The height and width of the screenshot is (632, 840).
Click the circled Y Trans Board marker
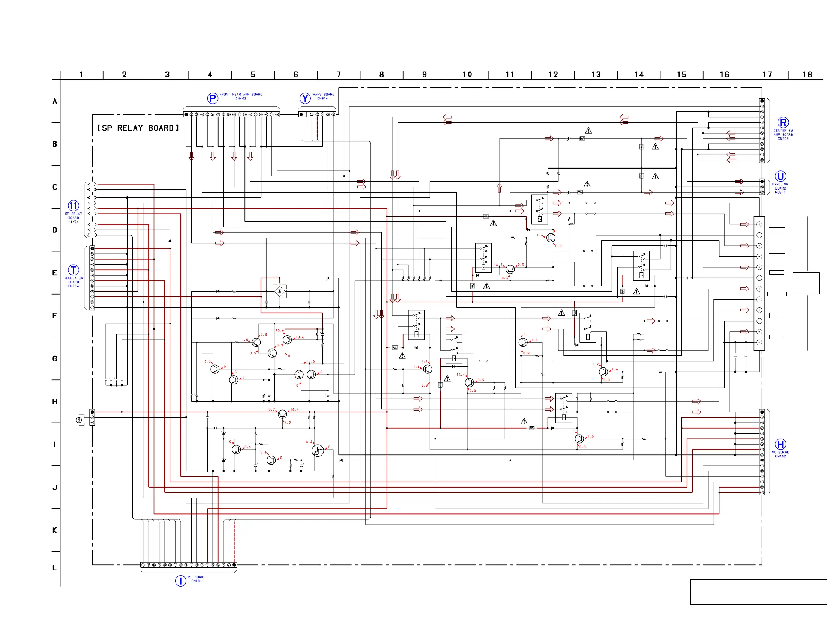pos(305,98)
